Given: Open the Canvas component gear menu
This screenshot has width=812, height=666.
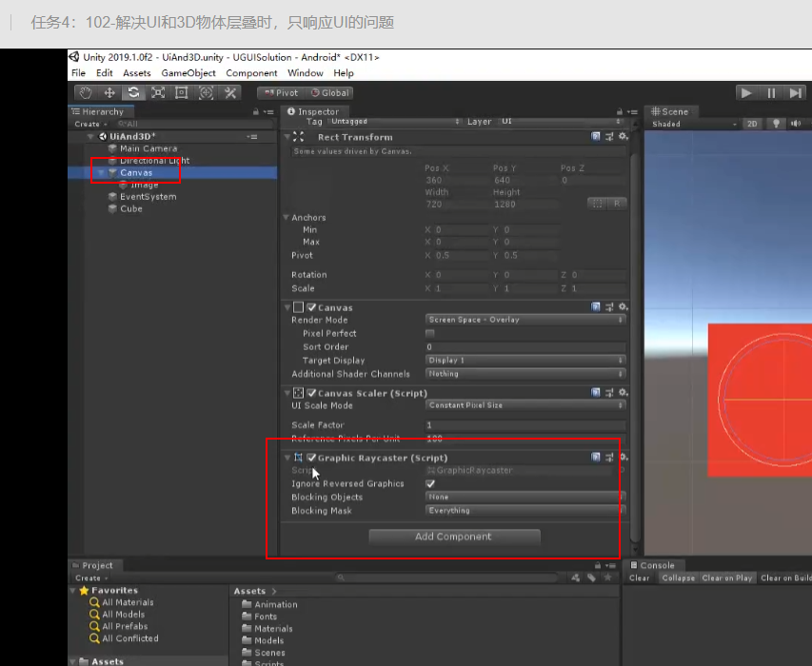Looking at the screenshot, I should (623, 307).
